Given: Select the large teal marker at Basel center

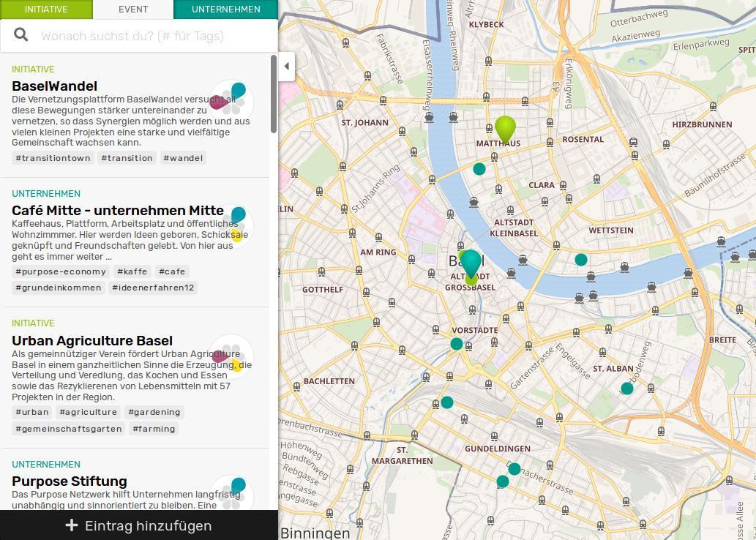Looking at the screenshot, I should click(x=471, y=262).
